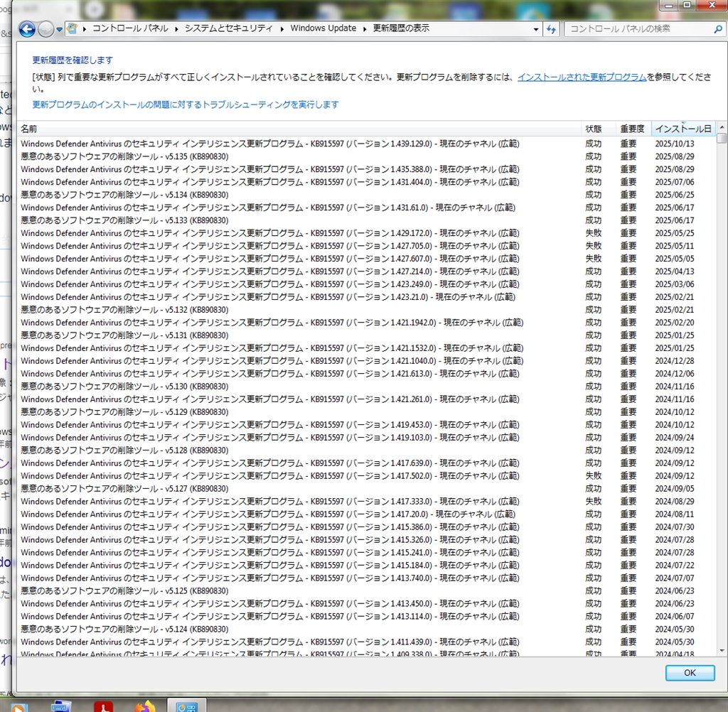Click install date 2024/12/28
728x712 pixels.
coord(675,361)
